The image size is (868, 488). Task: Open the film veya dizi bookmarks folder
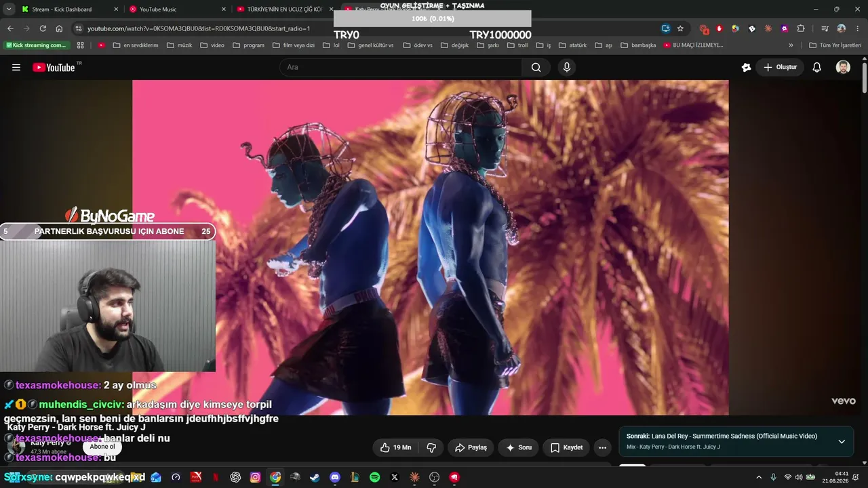(294, 45)
